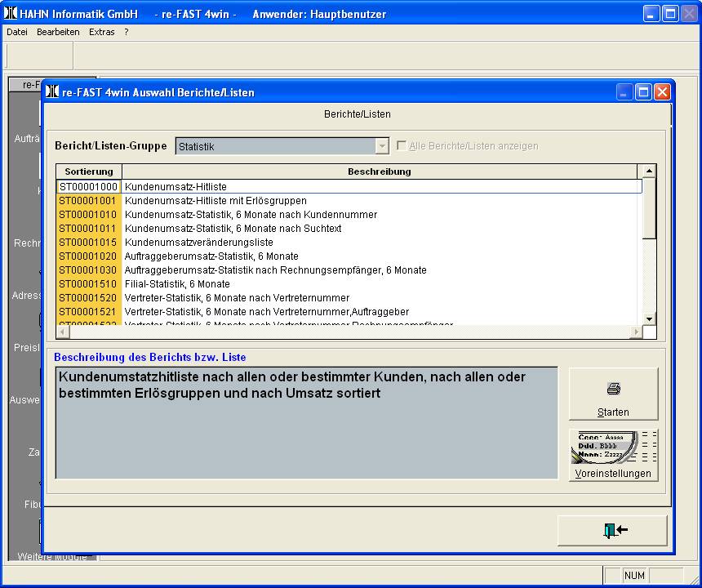Click the exit door icon button
The height and width of the screenshot is (588, 702).
point(612,531)
